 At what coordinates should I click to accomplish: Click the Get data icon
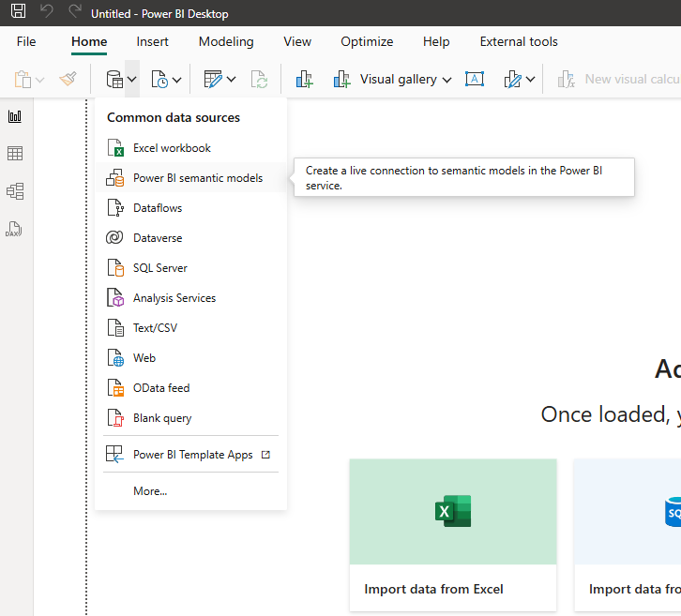click(x=114, y=80)
